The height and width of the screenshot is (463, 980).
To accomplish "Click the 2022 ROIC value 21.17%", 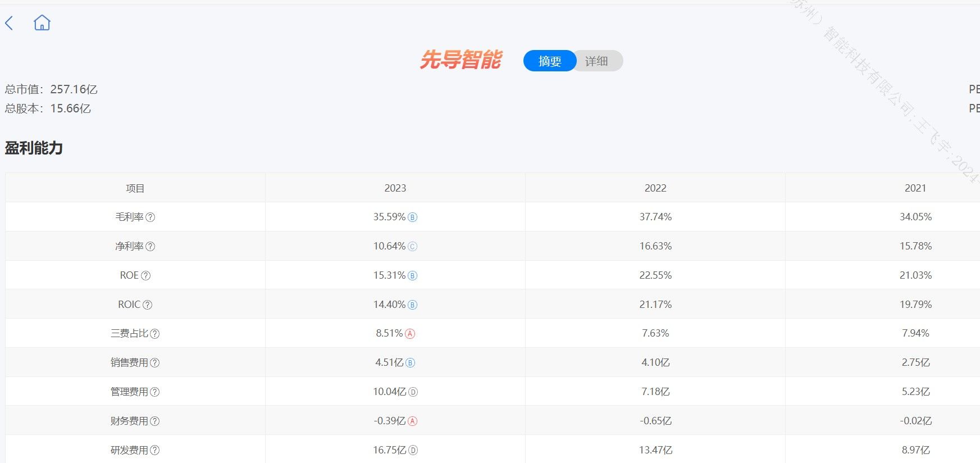I will (655, 305).
